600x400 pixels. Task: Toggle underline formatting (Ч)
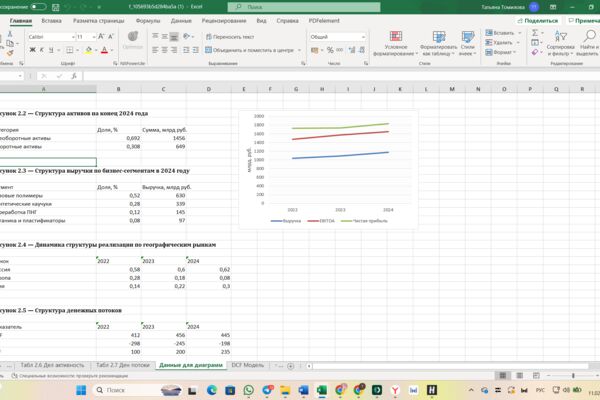point(51,50)
